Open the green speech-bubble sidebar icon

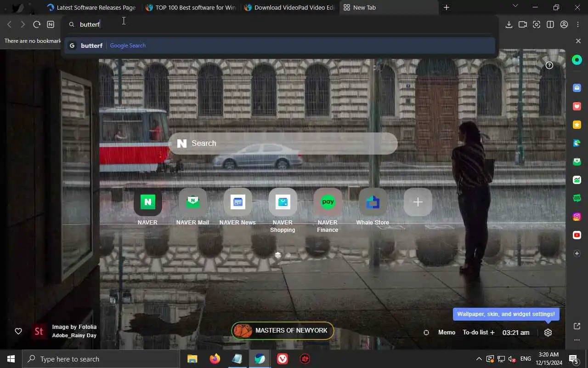coord(577,198)
